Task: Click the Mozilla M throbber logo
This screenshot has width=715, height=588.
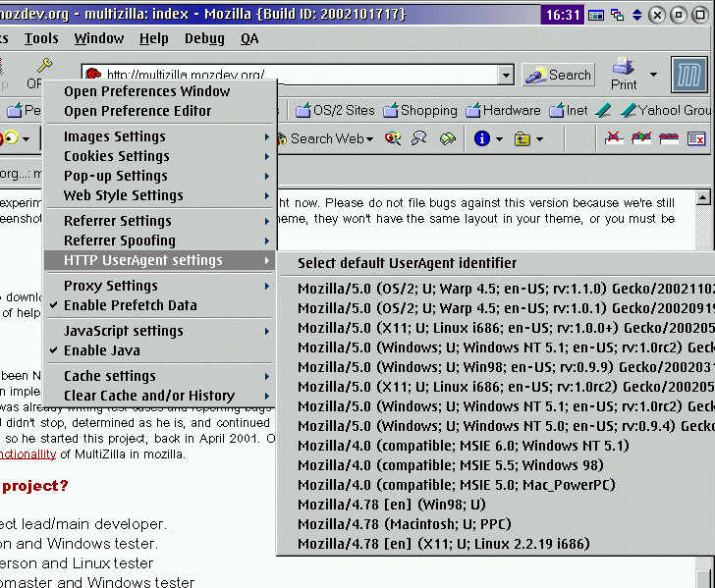Action: click(x=689, y=75)
